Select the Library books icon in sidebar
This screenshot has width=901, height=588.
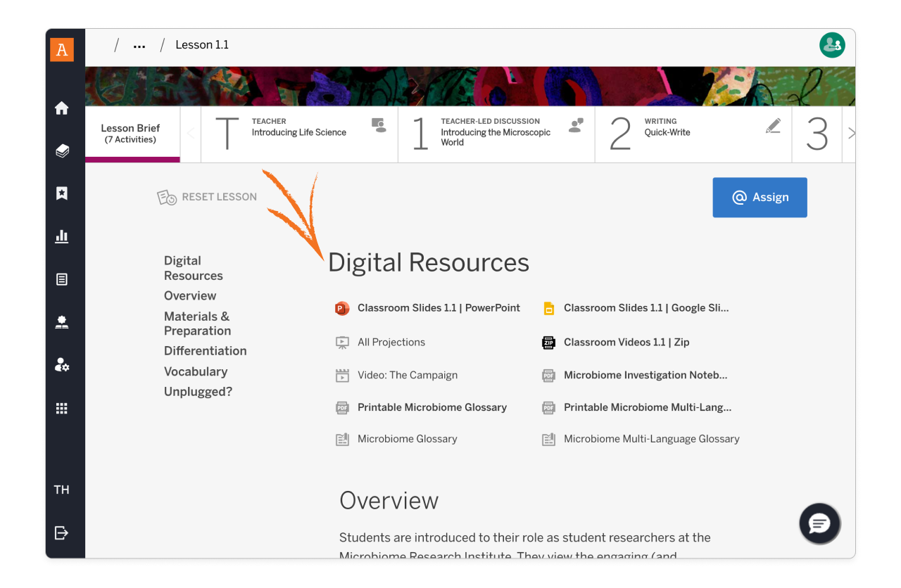(61, 151)
